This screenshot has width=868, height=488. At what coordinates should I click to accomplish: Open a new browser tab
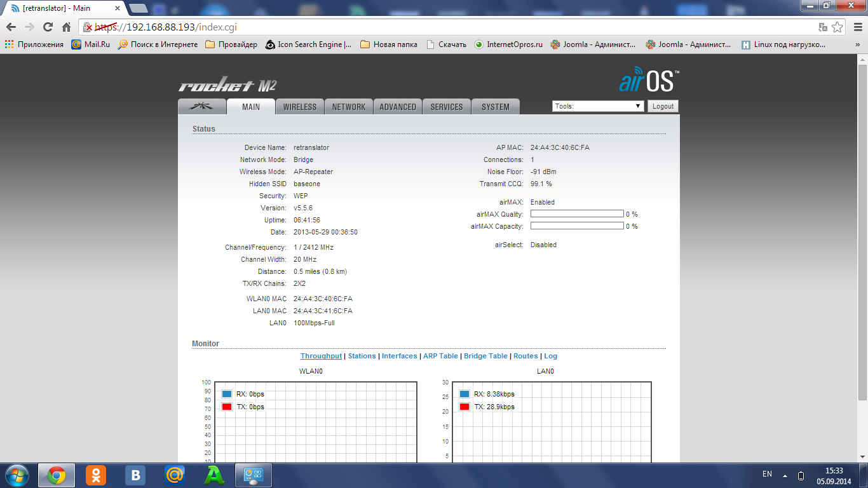[139, 8]
